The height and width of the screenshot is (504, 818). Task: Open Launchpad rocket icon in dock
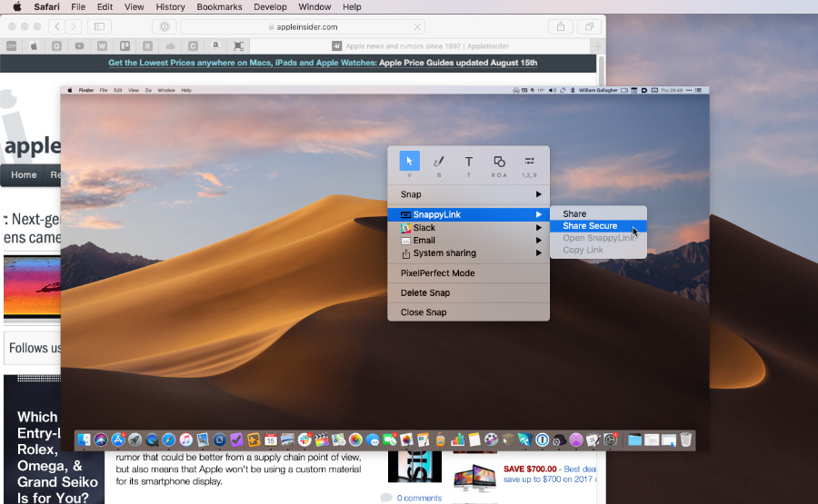point(135,440)
